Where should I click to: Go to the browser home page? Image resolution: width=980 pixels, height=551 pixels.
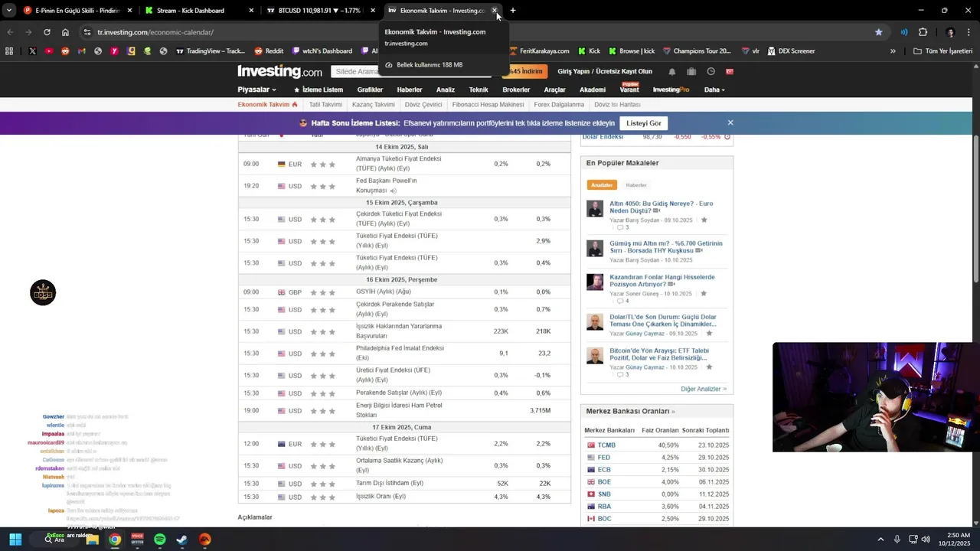(65, 32)
